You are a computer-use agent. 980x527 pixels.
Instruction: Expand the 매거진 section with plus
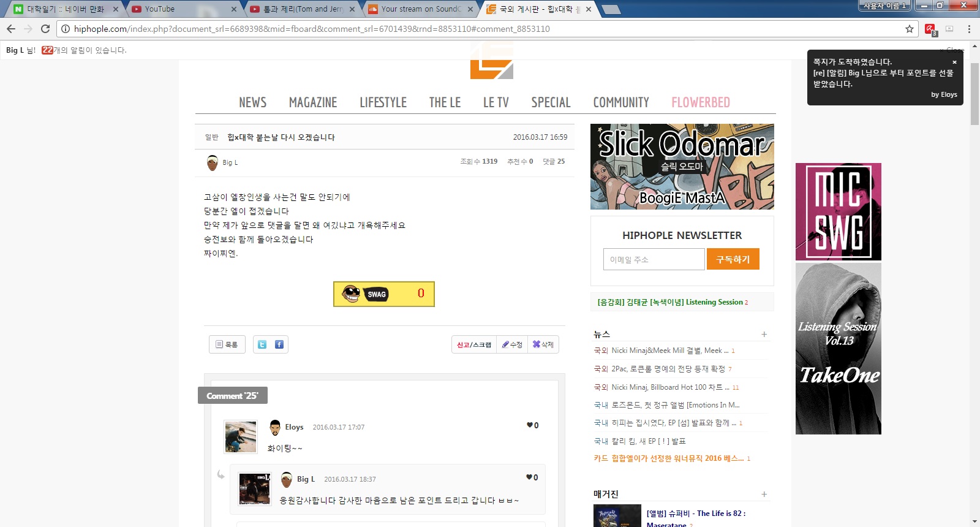coord(764,494)
